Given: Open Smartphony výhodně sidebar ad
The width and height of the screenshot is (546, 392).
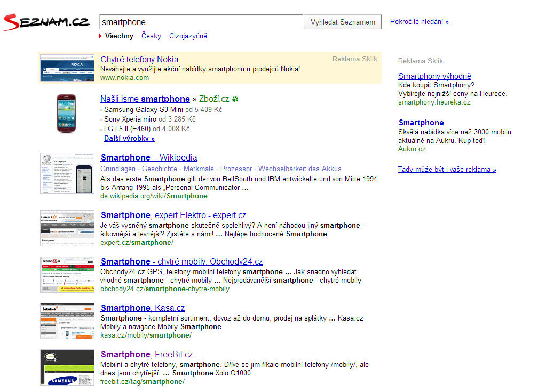Looking at the screenshot, I should [x=434, y=76].
